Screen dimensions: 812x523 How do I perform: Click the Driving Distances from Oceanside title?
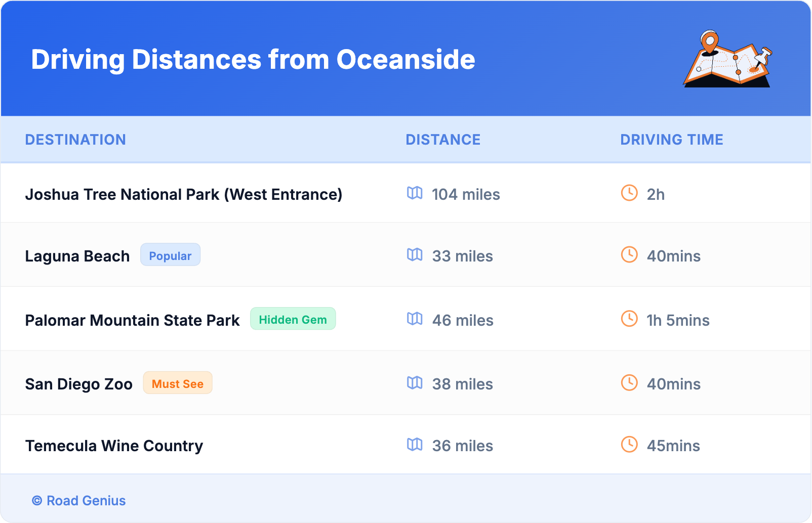(x=253, y=60)
